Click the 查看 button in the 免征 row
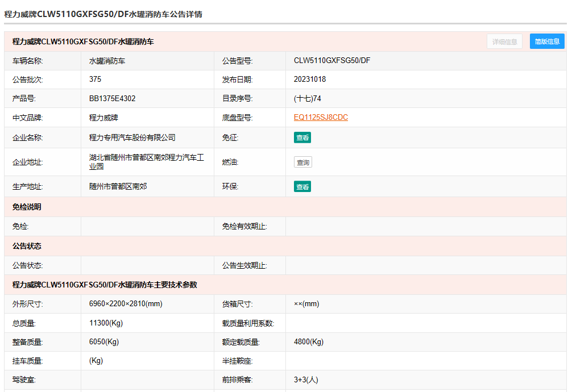This screenshot has height=392, width=568. [302, 137]
